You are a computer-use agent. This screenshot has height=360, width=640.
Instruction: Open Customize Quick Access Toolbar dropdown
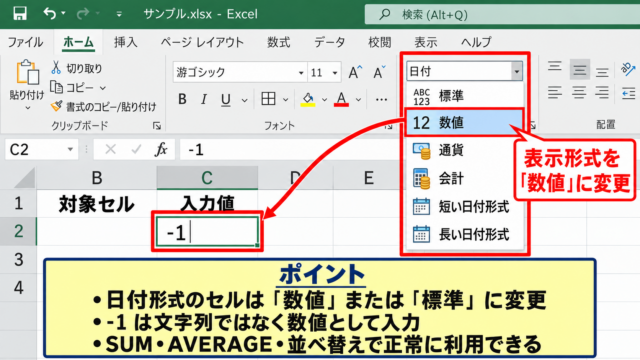click(x=119, y=14)
